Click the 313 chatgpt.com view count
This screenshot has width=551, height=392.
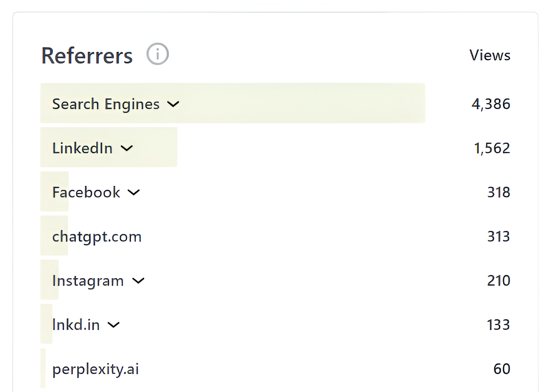point(498,237)
